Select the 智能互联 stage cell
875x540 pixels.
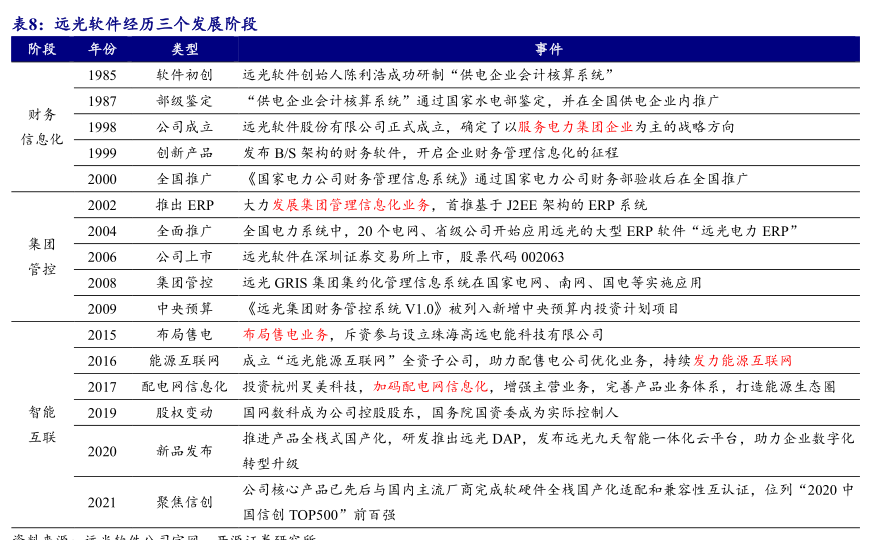(x=42, y=425)
